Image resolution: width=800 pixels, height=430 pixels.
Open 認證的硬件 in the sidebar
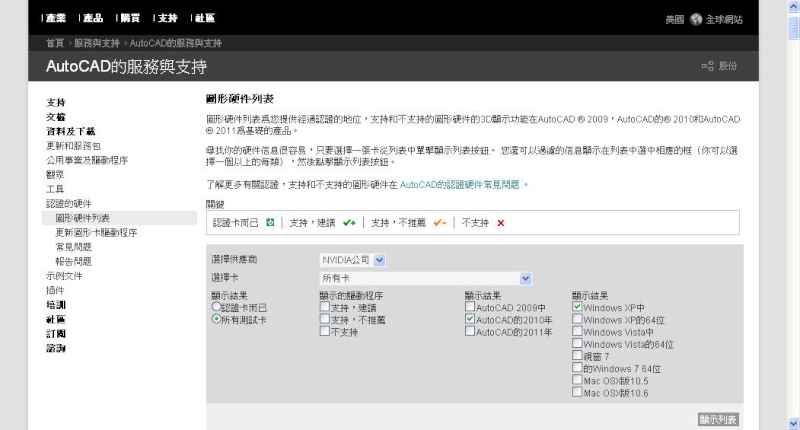click(x=68, y=204)
